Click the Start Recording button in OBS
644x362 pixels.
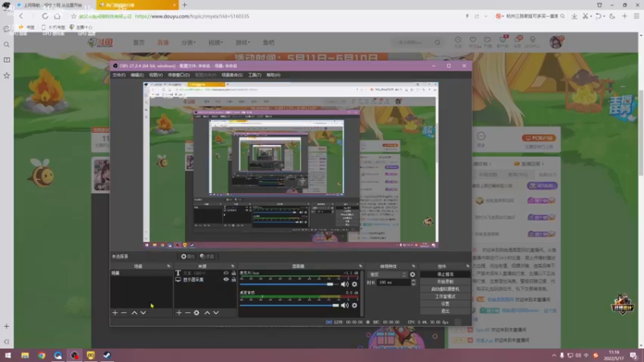coord(445,282)
